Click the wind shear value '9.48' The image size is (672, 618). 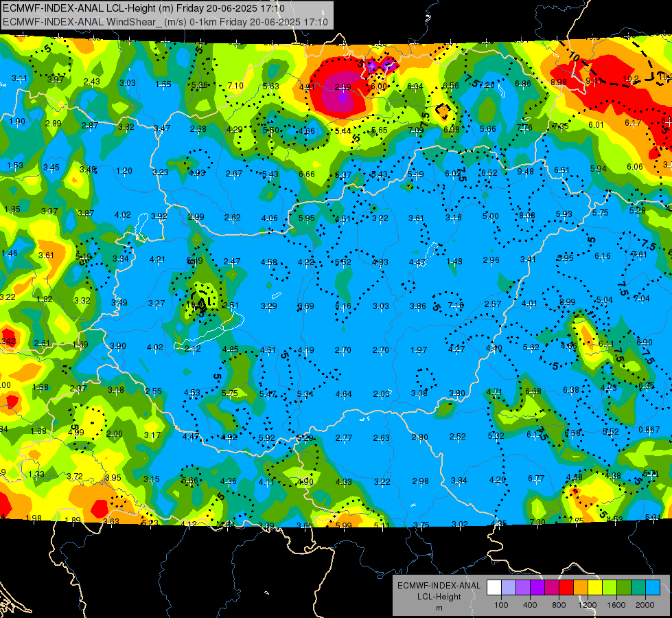[x=525, y=172]
